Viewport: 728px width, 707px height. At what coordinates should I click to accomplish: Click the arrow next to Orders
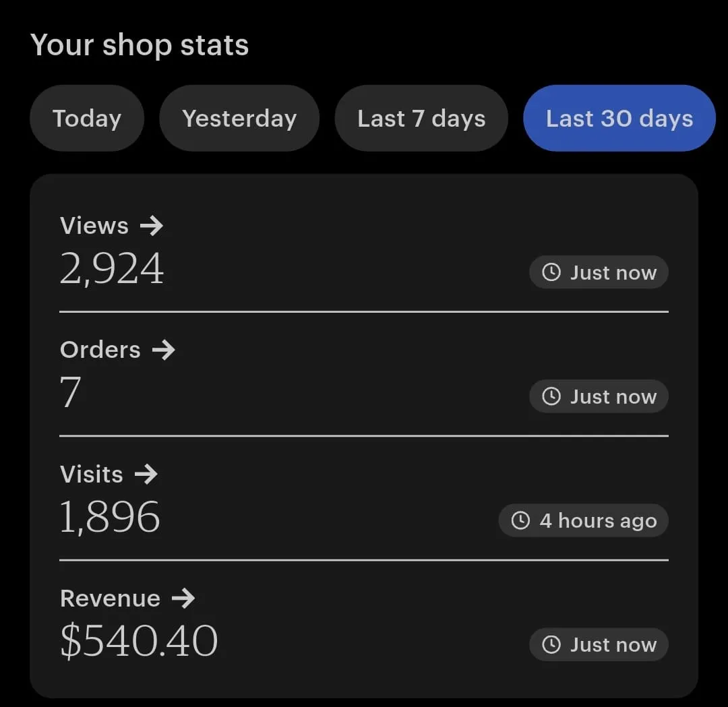tap(163, 350)
